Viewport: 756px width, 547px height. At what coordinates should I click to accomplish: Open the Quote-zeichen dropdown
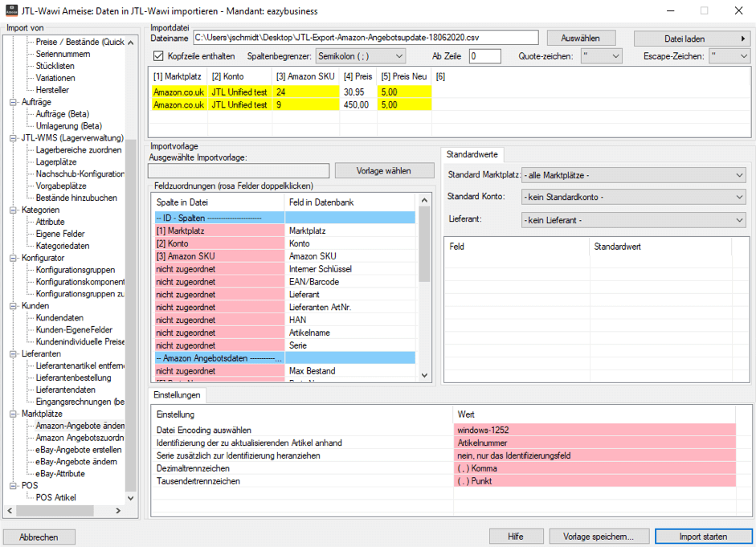(601, 56)
